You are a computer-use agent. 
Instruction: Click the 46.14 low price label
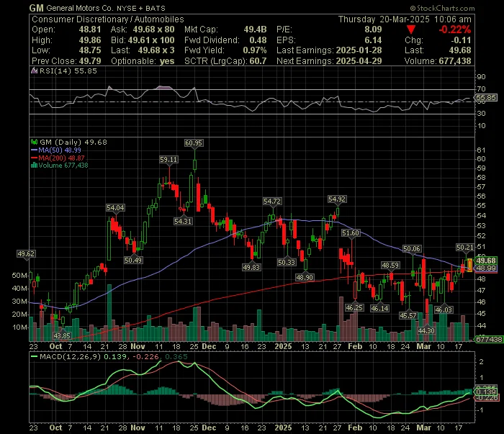click(x=379, y=308)
